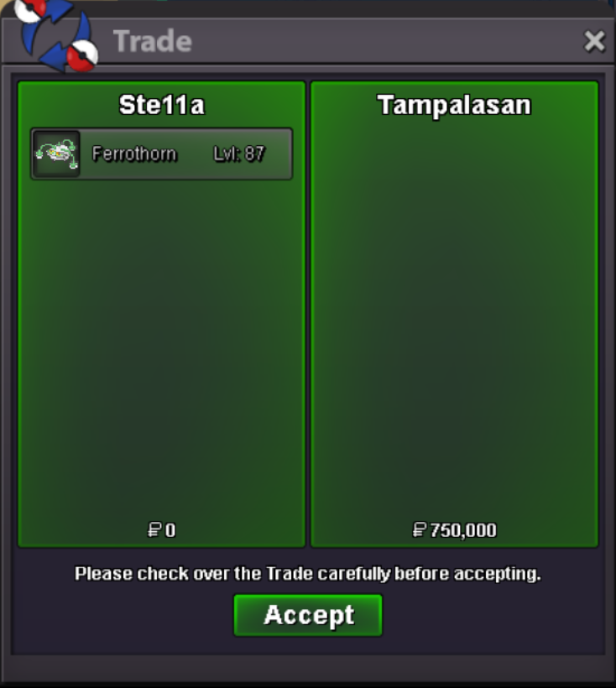Click the Pokedollar symbol beside 750,000

420,530
